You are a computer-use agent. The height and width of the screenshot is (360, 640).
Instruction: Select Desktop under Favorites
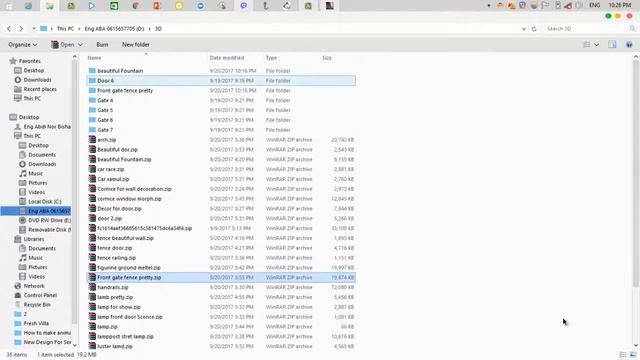point(33,70)
